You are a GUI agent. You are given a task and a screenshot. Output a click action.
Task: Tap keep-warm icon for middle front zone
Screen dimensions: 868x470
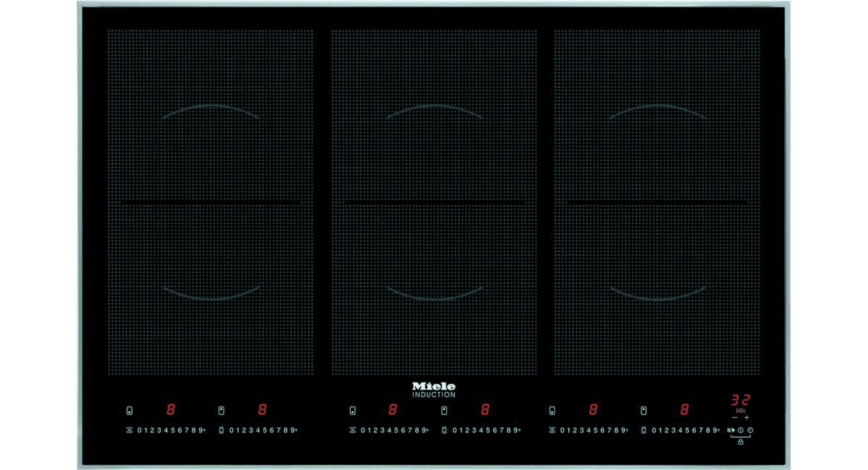[352, 430]
